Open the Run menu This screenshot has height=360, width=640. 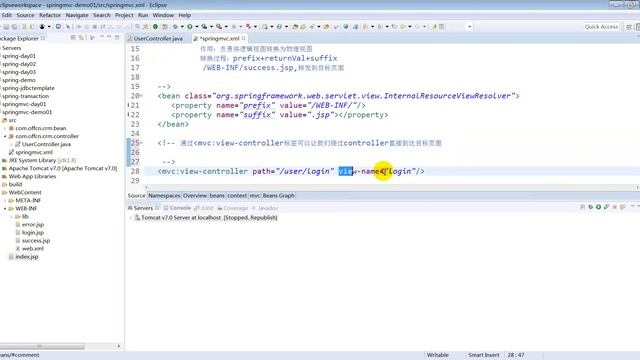coord(143,15)
